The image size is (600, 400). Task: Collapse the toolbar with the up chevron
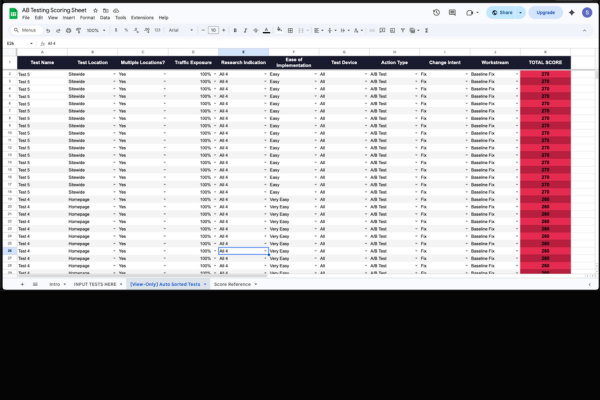pos(584,30)
